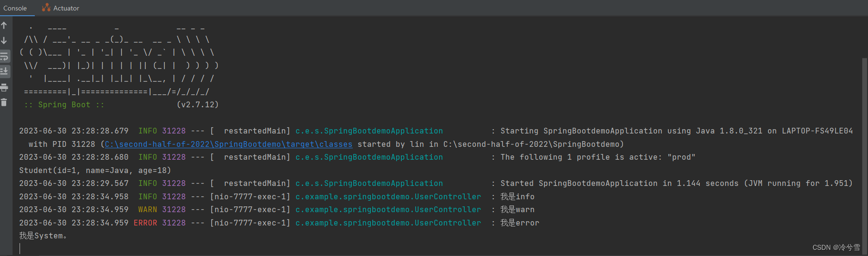Toggle scroll to end of console

[x=4, y=72]
